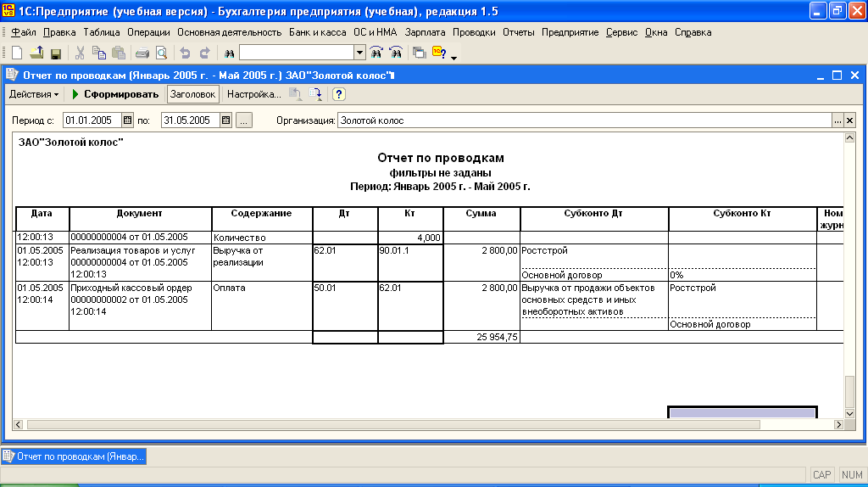
Task: Open the Правка menu
Action: click(x=59, y=32)
